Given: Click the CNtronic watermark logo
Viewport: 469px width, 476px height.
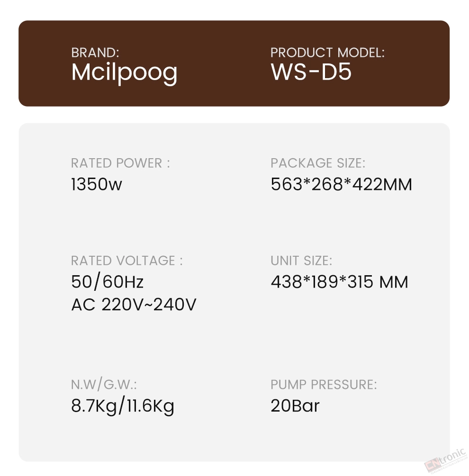Looking at the screenshot, I should pyautogui.click(x=445, y=461).
